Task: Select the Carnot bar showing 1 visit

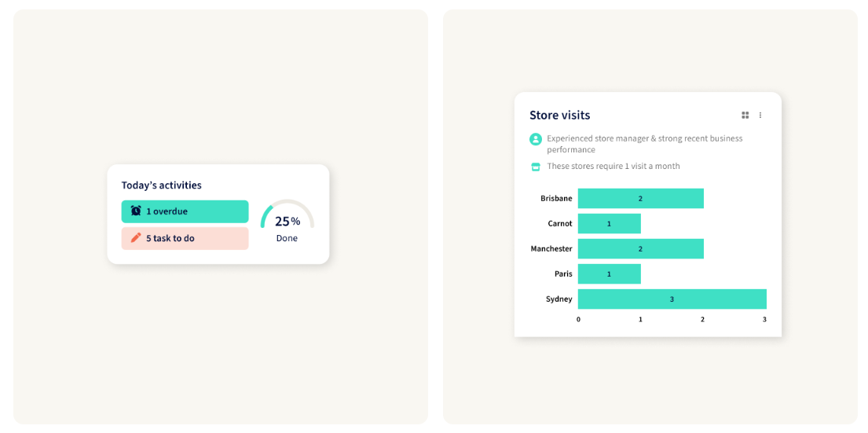Action: [x=609, y=224]
